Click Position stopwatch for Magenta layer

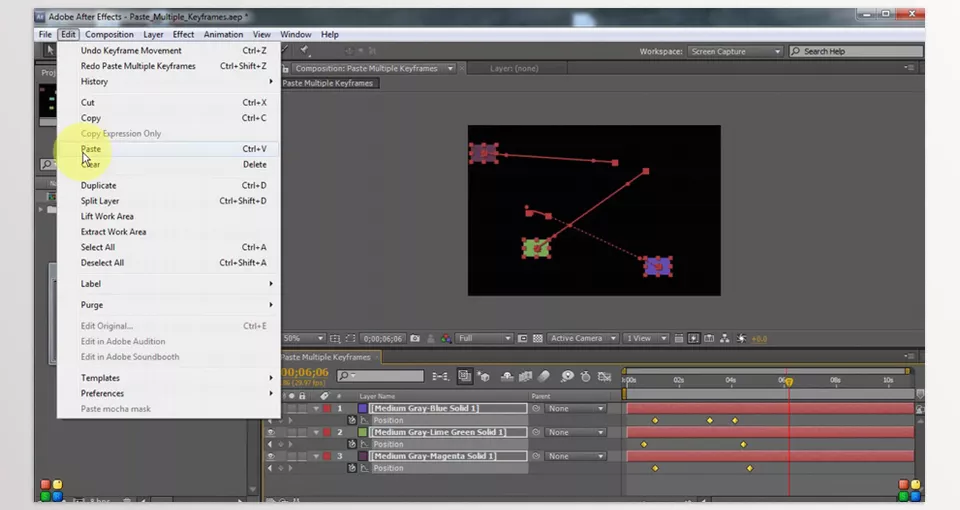pyautogui.click(x=351, y=468)
